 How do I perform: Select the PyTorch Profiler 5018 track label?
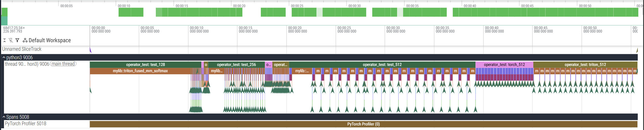26,123
